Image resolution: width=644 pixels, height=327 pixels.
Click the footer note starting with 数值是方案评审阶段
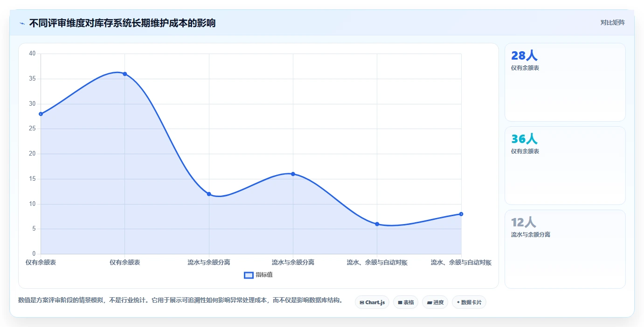[x=180, y=300]
